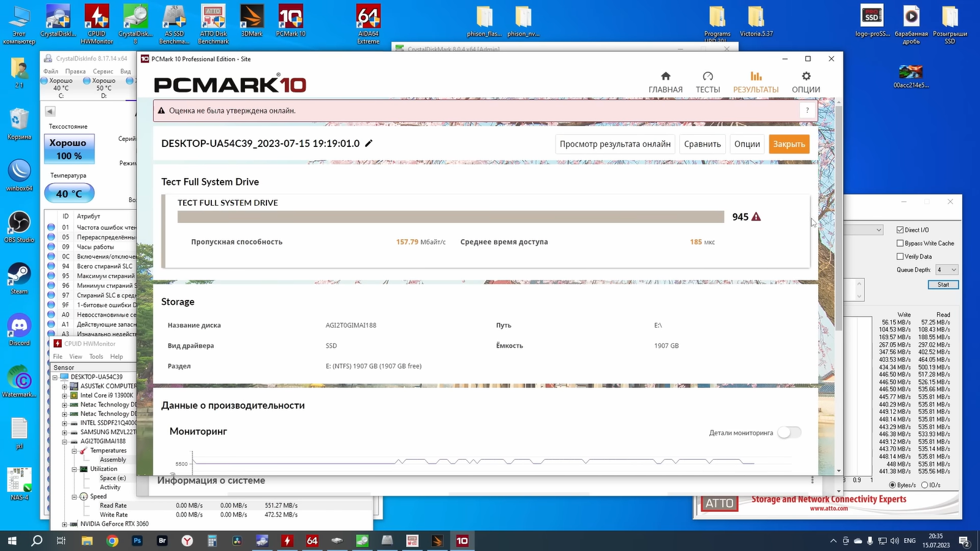Collapse the AGI2T0GIMAI188 tree node
Viewport: 980px width, 551px height.
(x=64, y=441)
